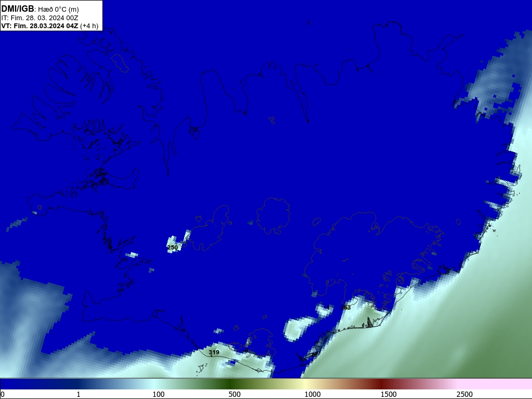
Task: Pick the dark red 1500 m legend color
Action: click(383, 384)
